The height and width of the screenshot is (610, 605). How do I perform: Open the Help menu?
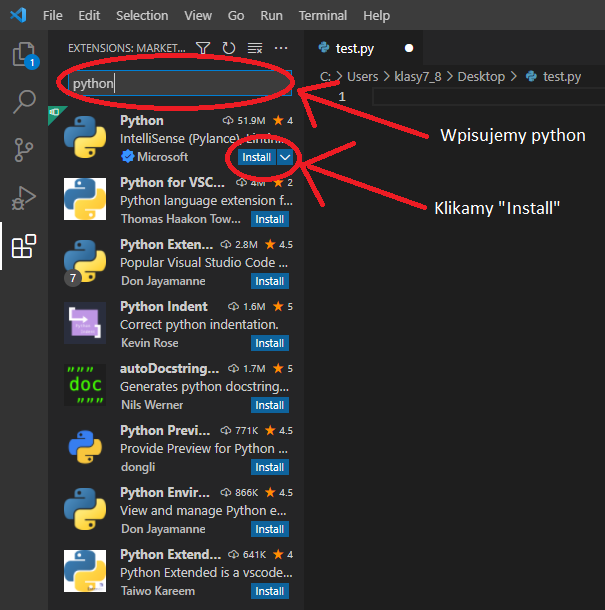click(x=376, y=16)
